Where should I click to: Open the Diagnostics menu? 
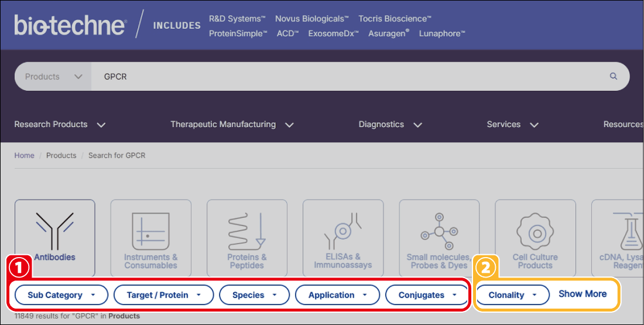(390, 124)
